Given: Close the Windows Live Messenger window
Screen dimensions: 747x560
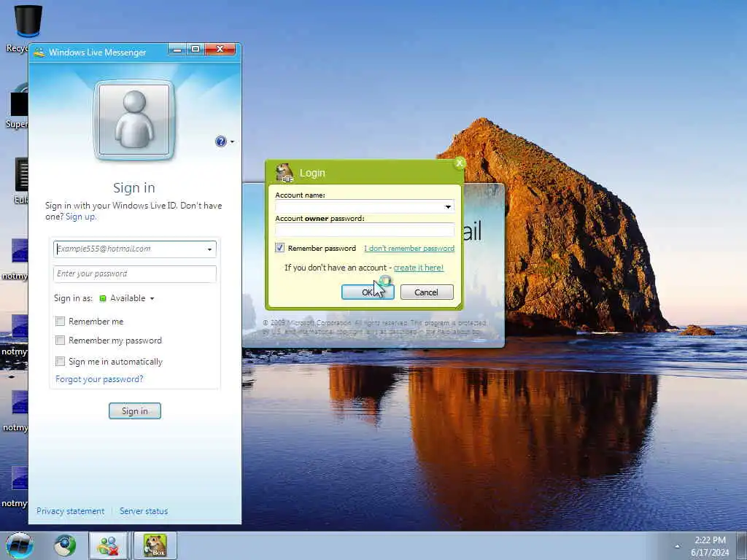Looking at the screenshot, I should [x=220, y=49].
